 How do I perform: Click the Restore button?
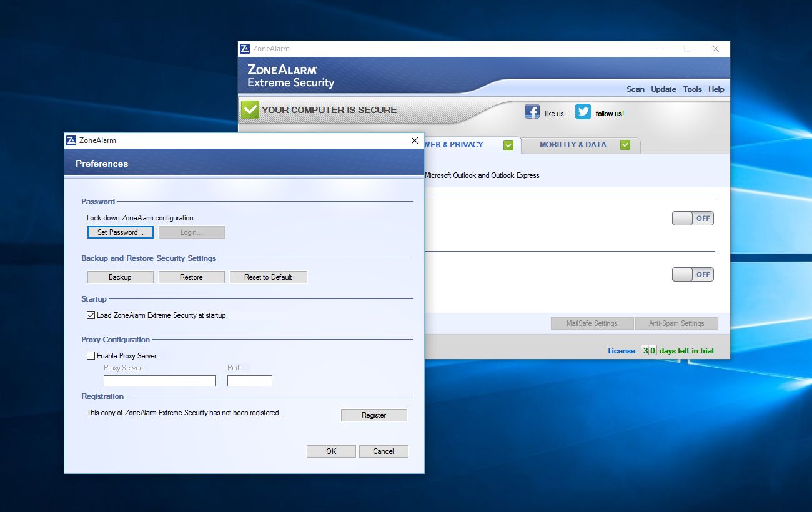click(x=192, y=277)
